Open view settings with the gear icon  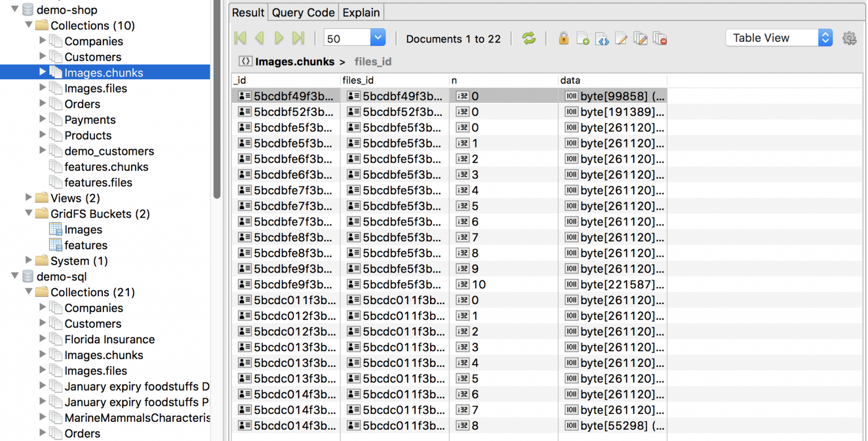[x=849, y=38]
